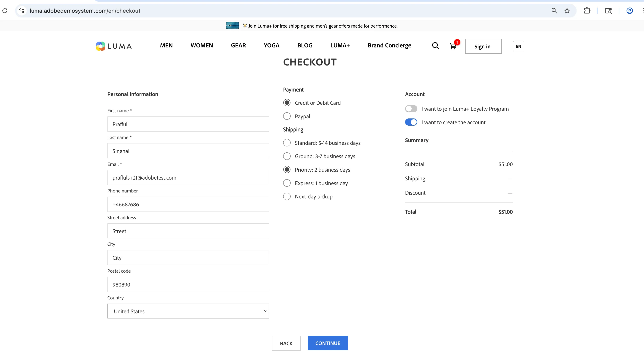Open the GEAR menu
The height and width of the screenshot is (352, 644).
tap(238, 45)
